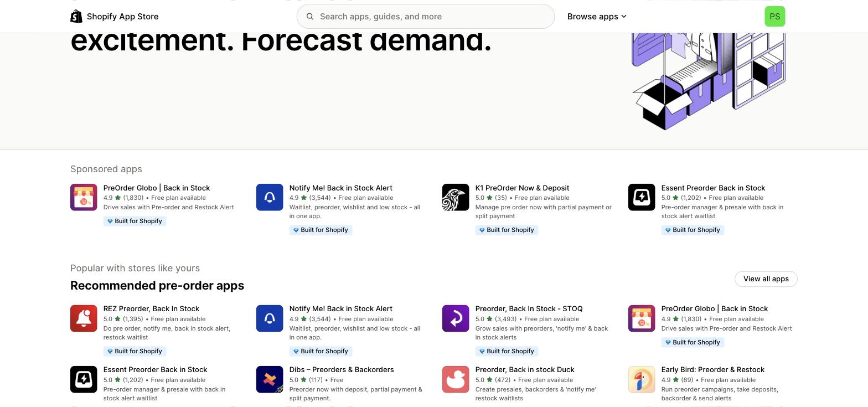The height and width of the screenshot is (407, 868).
Task: Click 'Popular with stores like yours' text
Action: 135,268
